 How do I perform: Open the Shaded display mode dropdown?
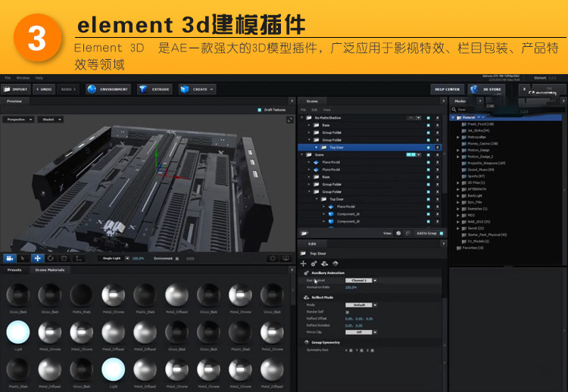tap(51, 120)
